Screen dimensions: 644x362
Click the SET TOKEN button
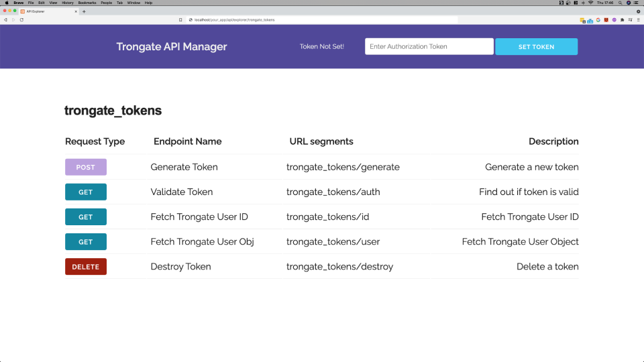(536, 46)
